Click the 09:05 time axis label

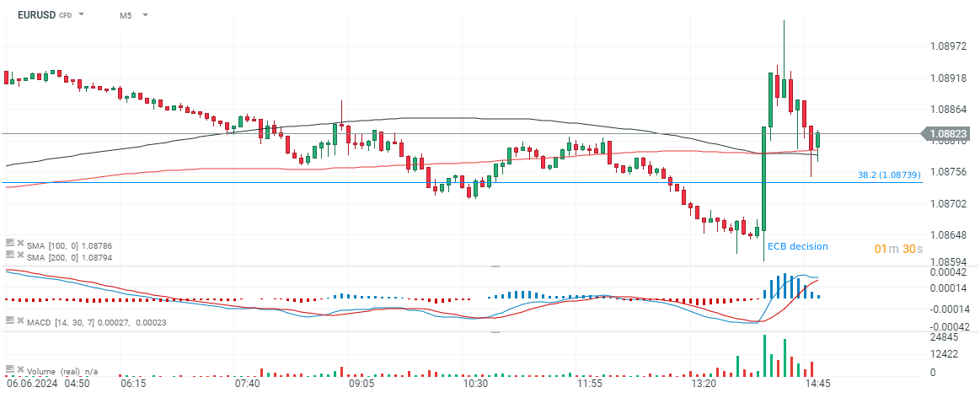[x=361, y=382]
